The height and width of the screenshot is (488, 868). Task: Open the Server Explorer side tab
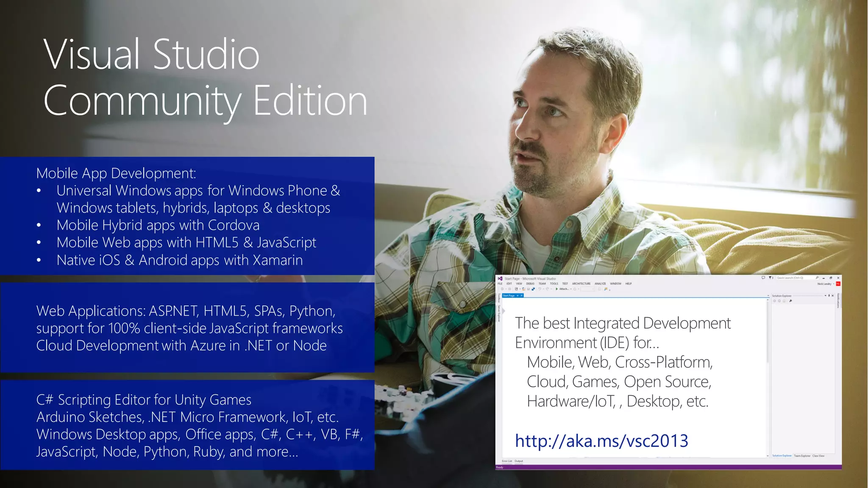coord(499,313)
